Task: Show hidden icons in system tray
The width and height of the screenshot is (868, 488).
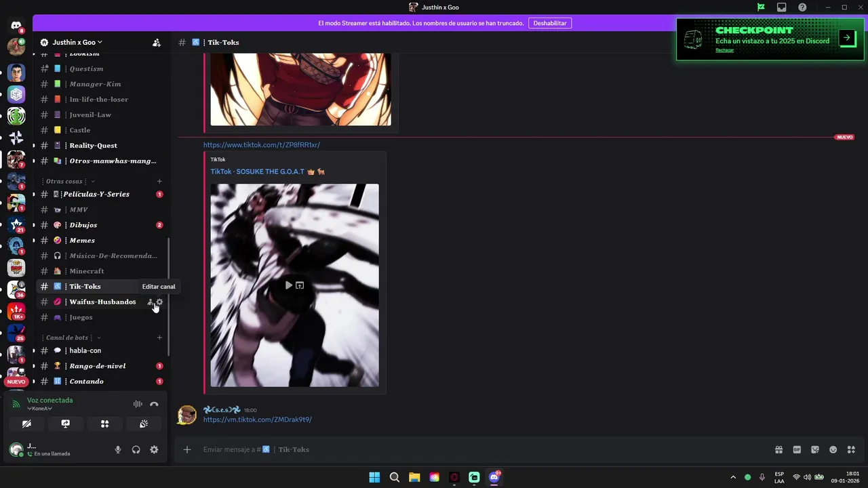Action: (733, 477)
